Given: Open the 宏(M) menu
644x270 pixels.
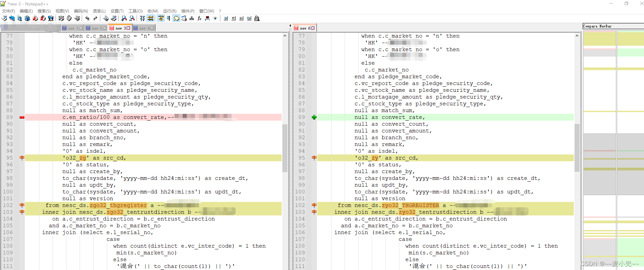Looking at the screenshot, I should point(153,11).
